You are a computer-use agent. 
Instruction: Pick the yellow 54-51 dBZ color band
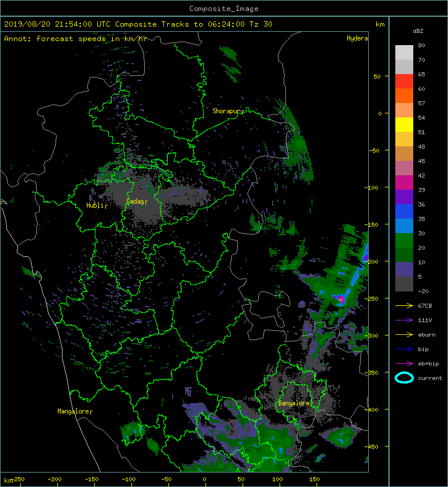(404, 125)
